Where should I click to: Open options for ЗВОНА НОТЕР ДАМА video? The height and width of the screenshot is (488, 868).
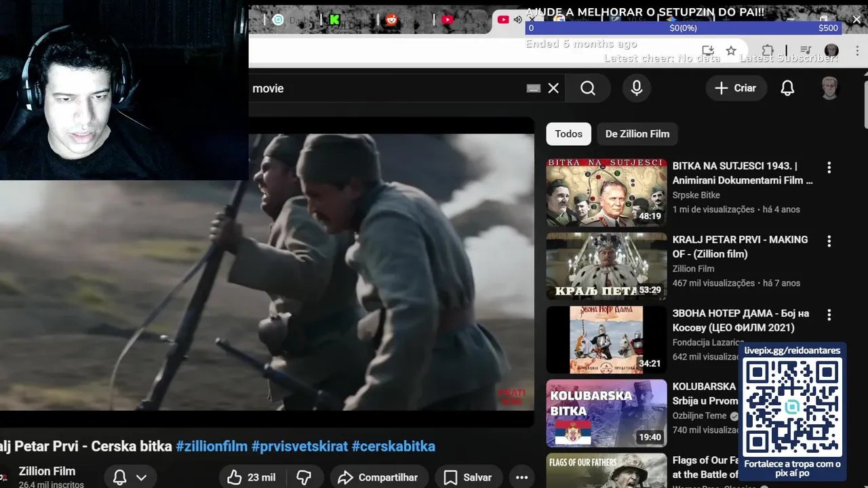tap(829, 315)
